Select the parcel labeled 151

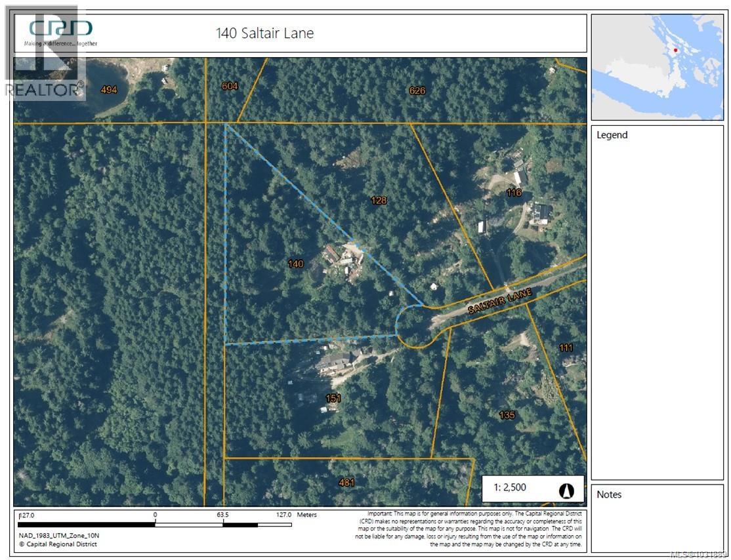pos(333,398)
